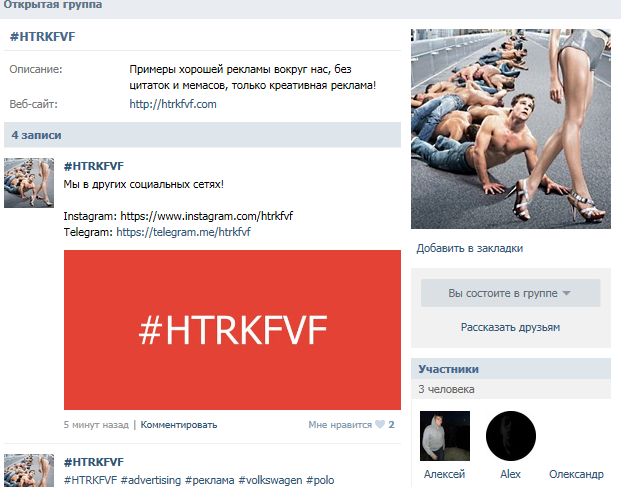Click the #volkswagen hashtag

pyautogui.click(x=270, y=480)
